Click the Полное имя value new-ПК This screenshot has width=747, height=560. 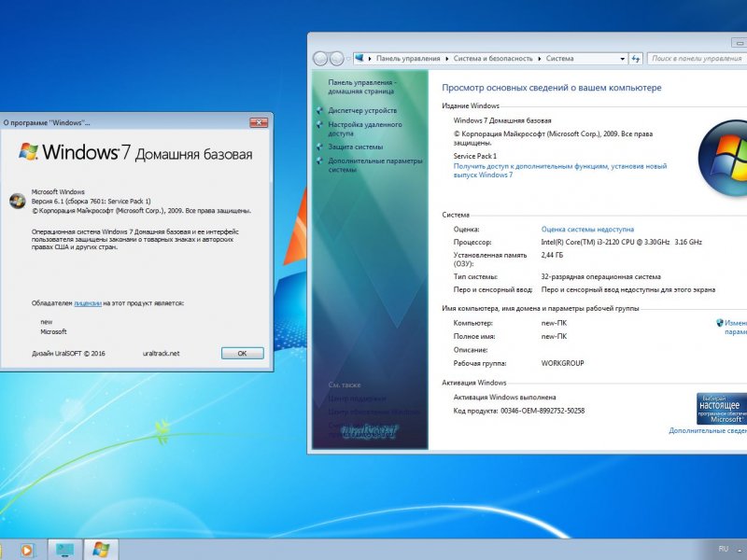[x=554, y=336]
